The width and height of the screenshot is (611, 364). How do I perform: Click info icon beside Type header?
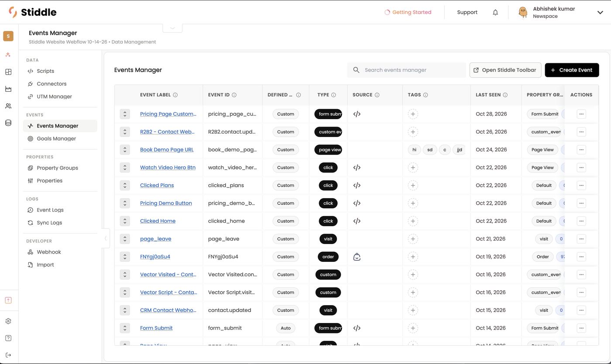333,95
